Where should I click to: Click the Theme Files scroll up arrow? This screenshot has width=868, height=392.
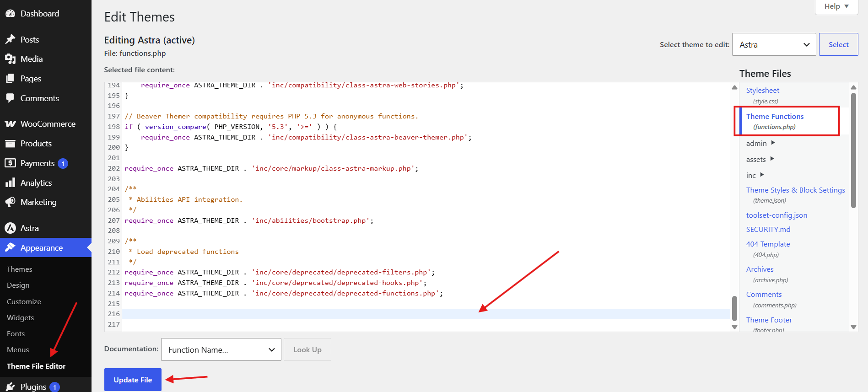(x=853, y=87)
